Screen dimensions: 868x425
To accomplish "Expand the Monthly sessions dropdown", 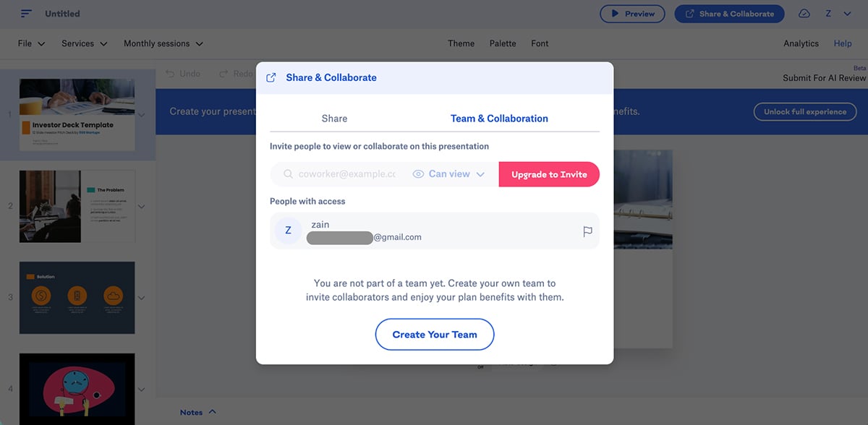I will pyautogui.click(x=163, y=43).
